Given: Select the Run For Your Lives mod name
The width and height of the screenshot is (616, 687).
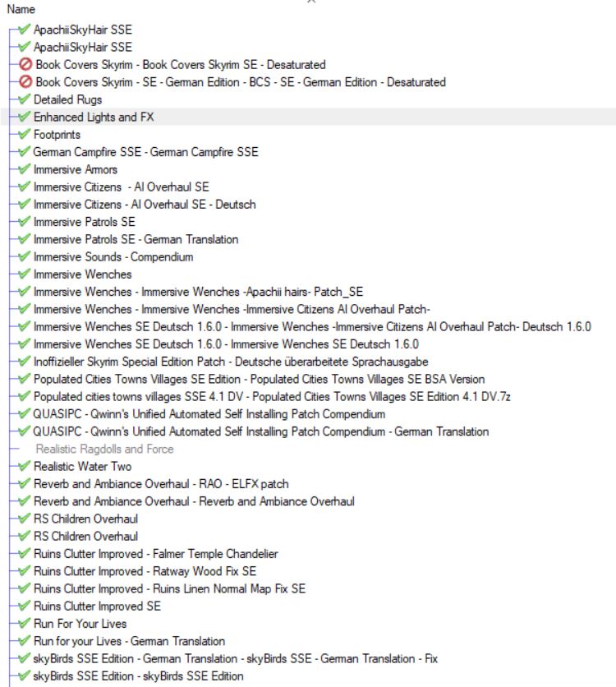Looking at the screenshot, I should tap(80, 624).
